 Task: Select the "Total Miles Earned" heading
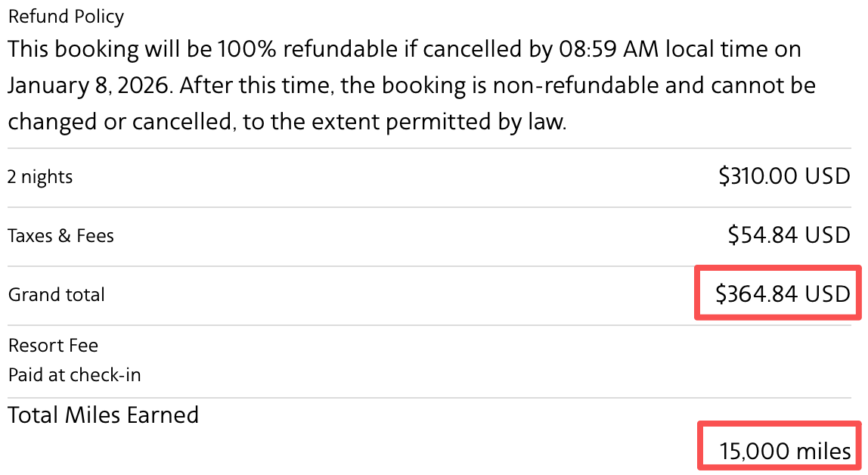pos(104,414)
